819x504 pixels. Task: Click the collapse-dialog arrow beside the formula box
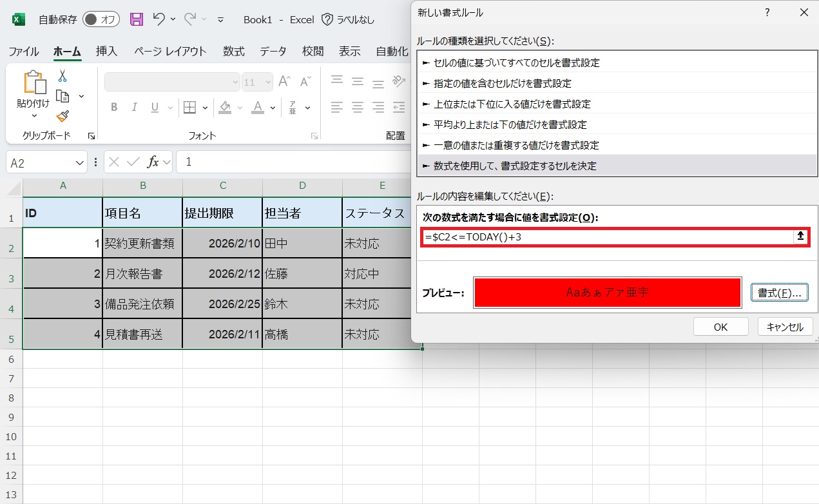coord(800,237)
